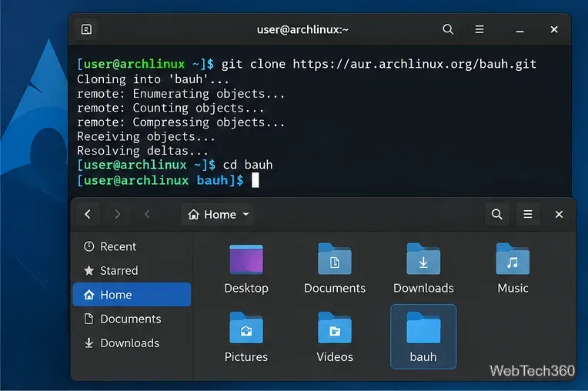The width and height of the screenshot is (588, 391).
Task: Click 'remote: Counting objects...' line
Action: [x=170, y=108]
